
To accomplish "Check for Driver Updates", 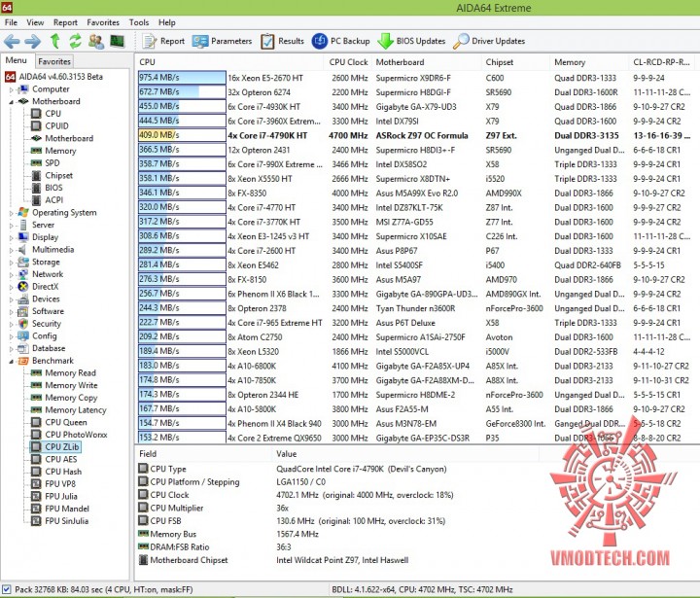I will pos(489,41).
